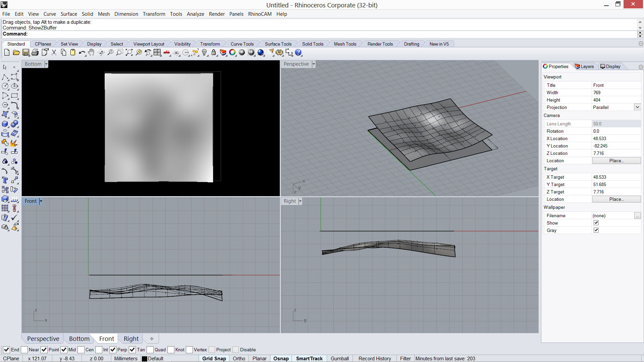Switch to the Curve Tools toolbar tab
The width and height of the screenshot is (644, 362).
[x=242, y=44]
